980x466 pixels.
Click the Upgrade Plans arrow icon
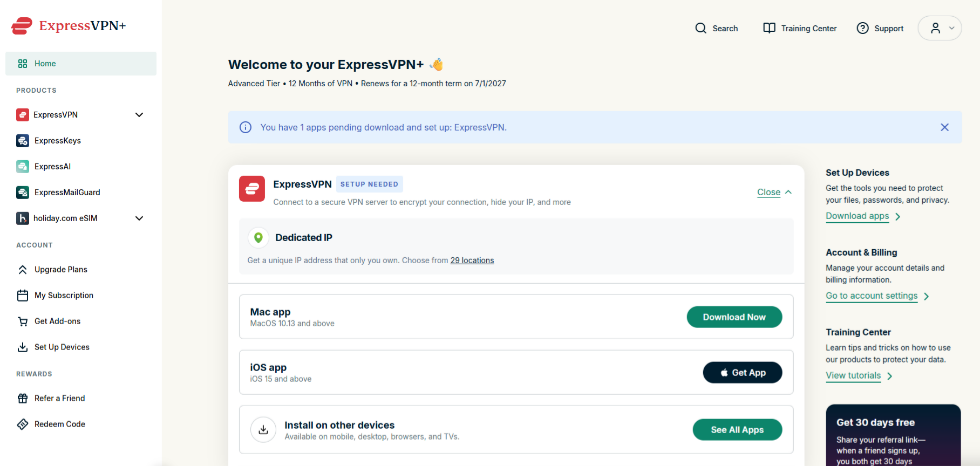point(23,270)
